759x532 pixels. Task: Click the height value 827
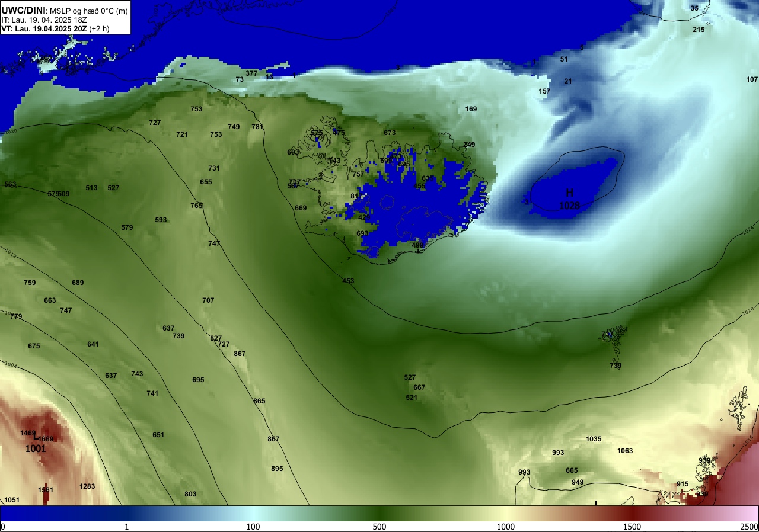[x=216, y=338]
